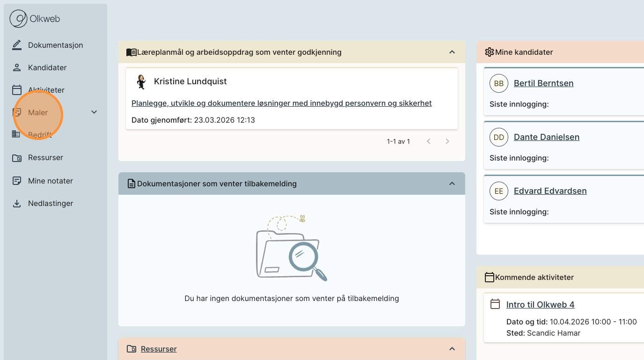
Task: Click Kristine Lundquist's avatar image
Action: [141, 81]
